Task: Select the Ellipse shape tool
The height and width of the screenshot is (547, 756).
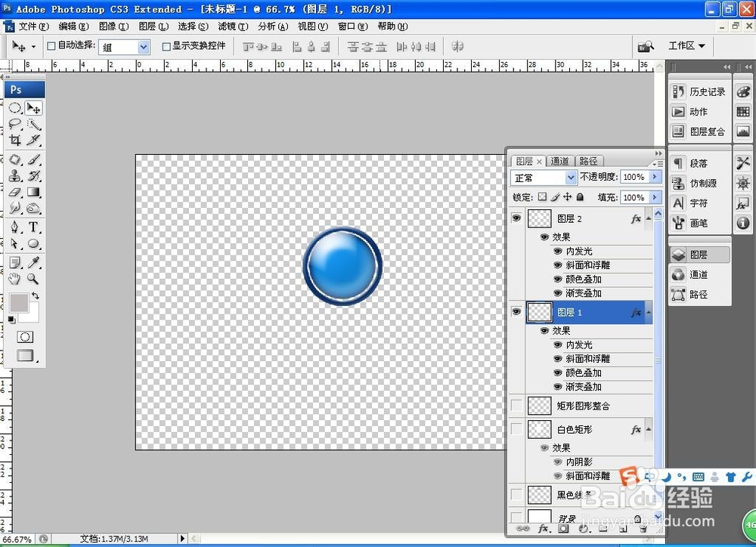Action: point(33,243)
